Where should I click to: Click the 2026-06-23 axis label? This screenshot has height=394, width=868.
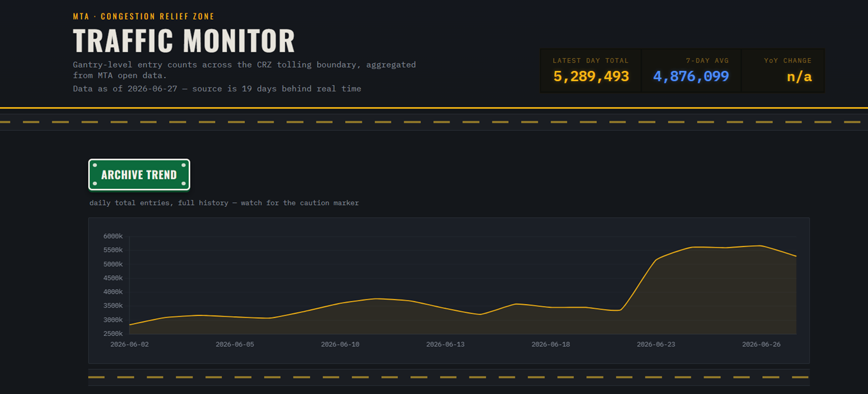coord(656,344)
